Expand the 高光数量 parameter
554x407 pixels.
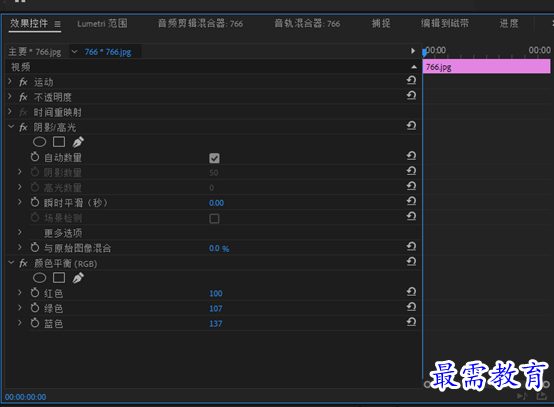[x=20, y=187]
